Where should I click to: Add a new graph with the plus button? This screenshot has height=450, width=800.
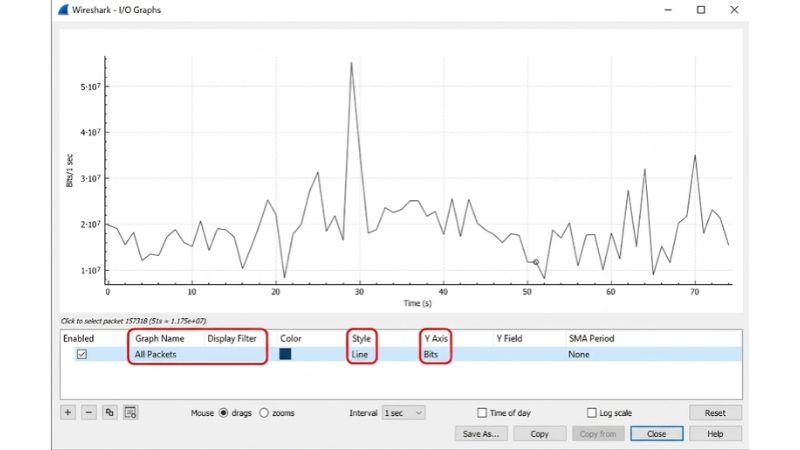coord(68,412)
